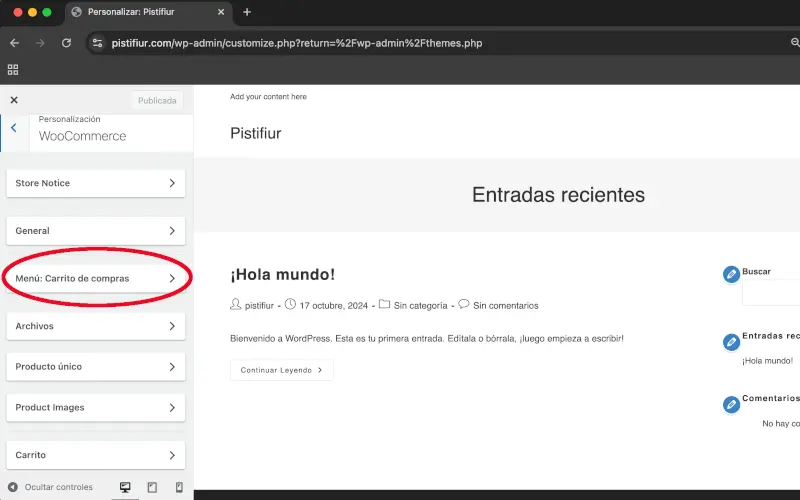Edit the Comentarios widget pencil icon
Screen dimensions: 800x500
(731, 405)
